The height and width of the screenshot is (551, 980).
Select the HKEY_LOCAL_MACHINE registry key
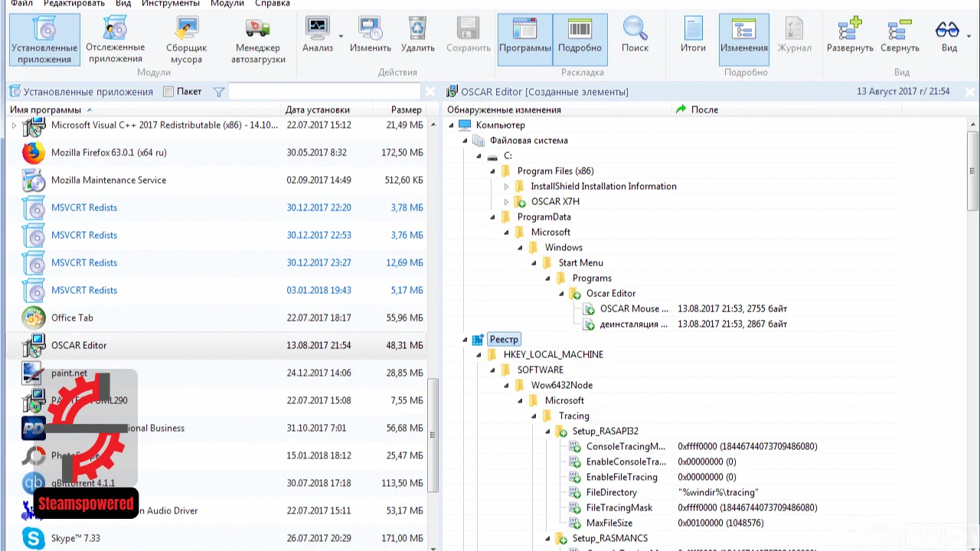click(554, 354)
